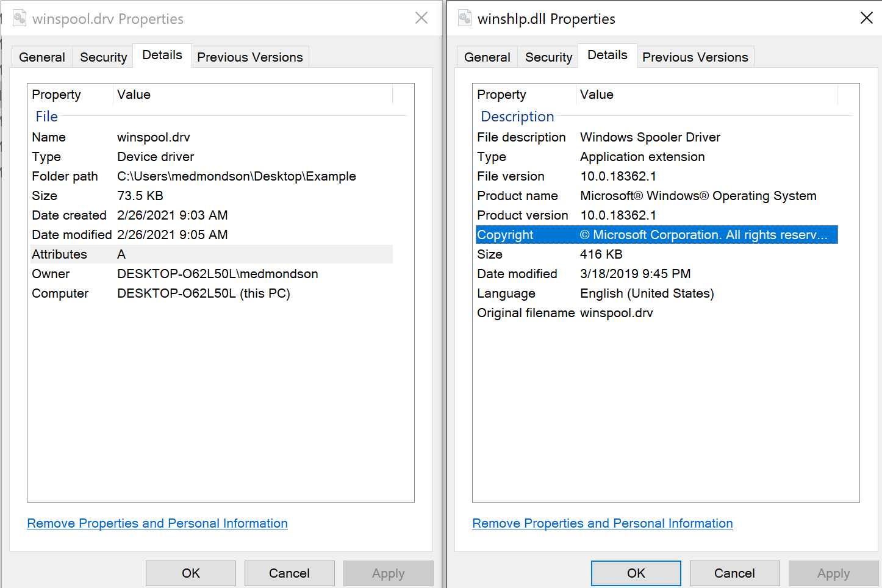The width and height of the screenshot is (882, 588).
Task: Open Security tab in winspool.drv Properties
Action: coord(104,57)
